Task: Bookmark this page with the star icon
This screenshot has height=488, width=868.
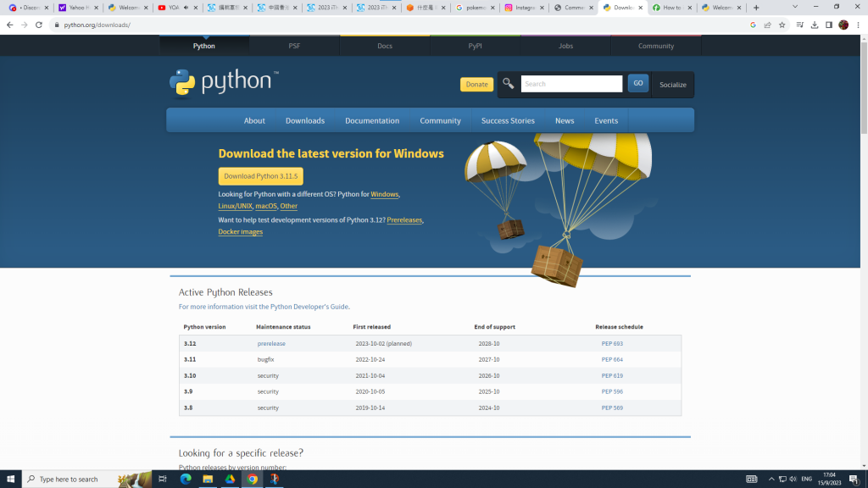Action: 782,25
